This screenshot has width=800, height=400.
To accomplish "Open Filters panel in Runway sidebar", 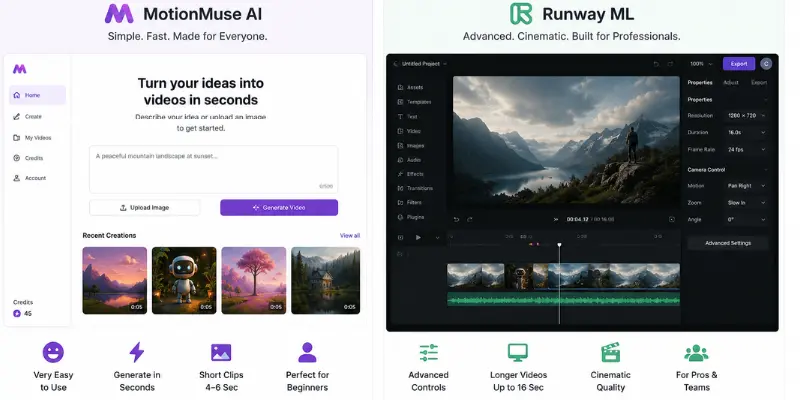I will pyautogui.click(x=410, y=203).
